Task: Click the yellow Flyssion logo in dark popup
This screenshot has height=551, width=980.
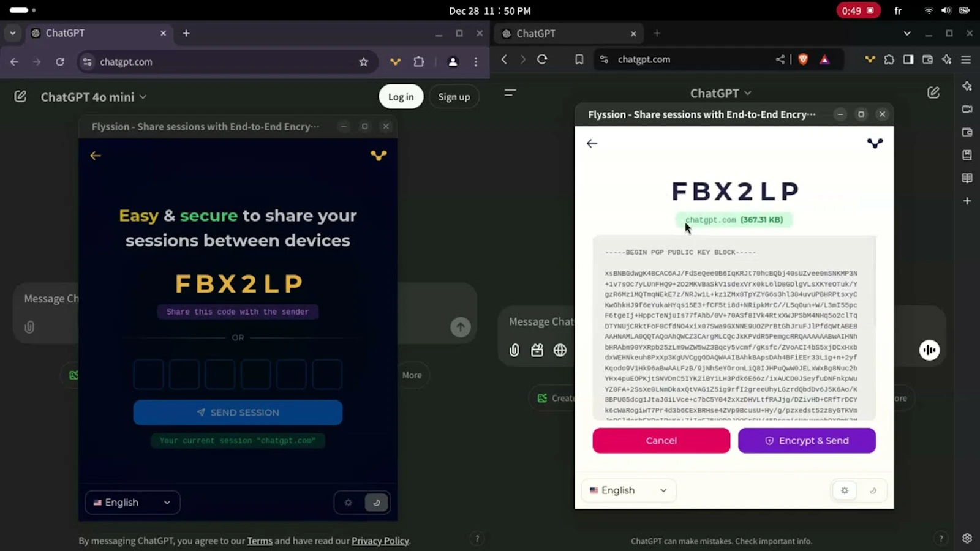Action: coord(379,156)
